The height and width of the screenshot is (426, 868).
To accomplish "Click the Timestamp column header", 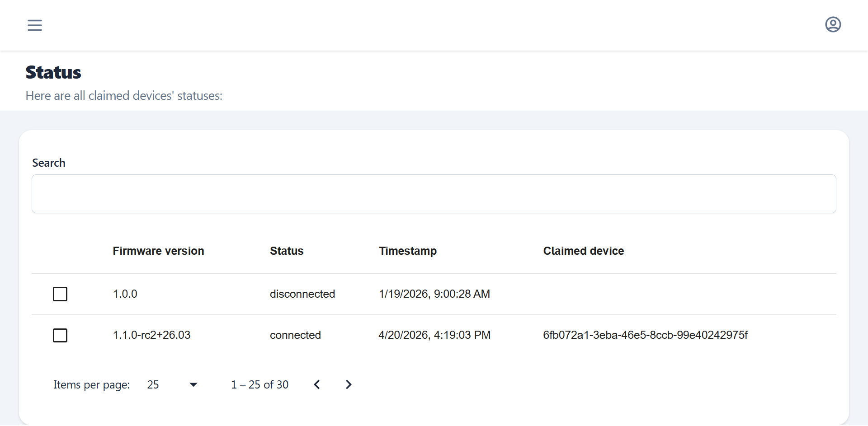I will click(x=408, y=251).
